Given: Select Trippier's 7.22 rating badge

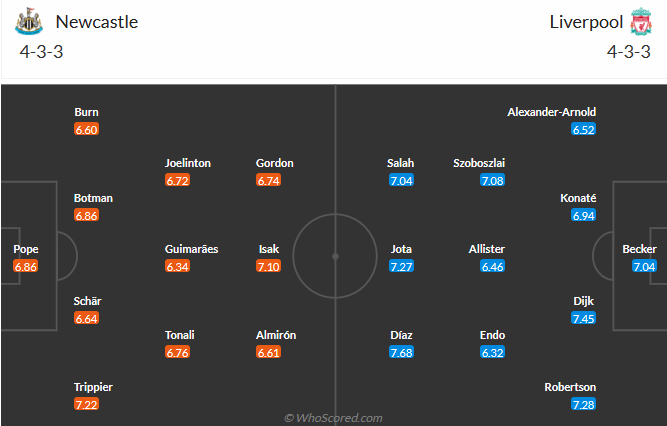Looking at the screenshot, I should pyautogui.click(x=86, y=404).
